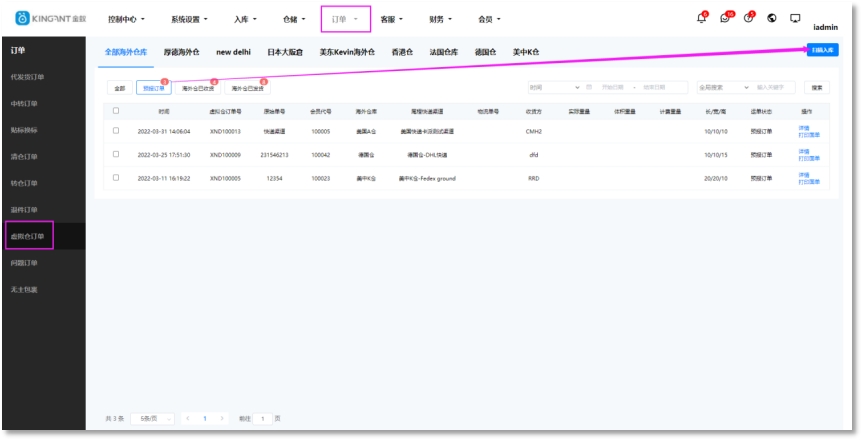Check the row for order XND100013
Image resolution: width=862 pixels, height=440 pixels.
coord(116,130)
